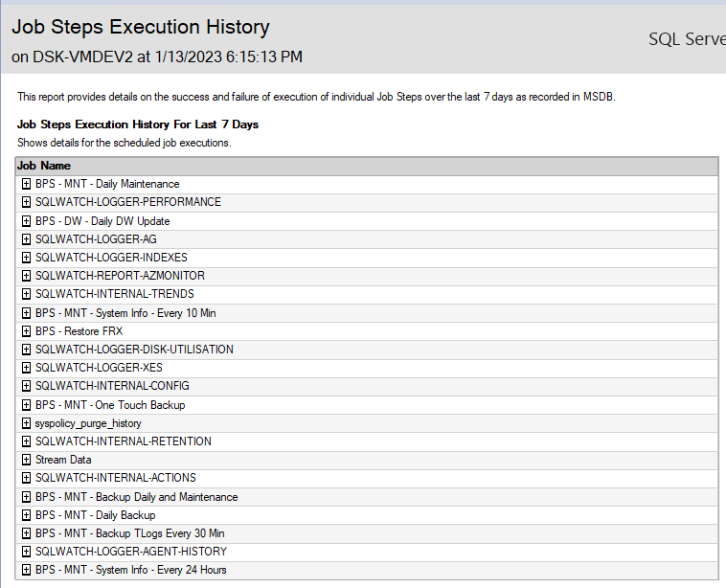726x588 pixels.
Task: Click the 'Job Steps Execution History' report title
Action: (x=141, y=28)
